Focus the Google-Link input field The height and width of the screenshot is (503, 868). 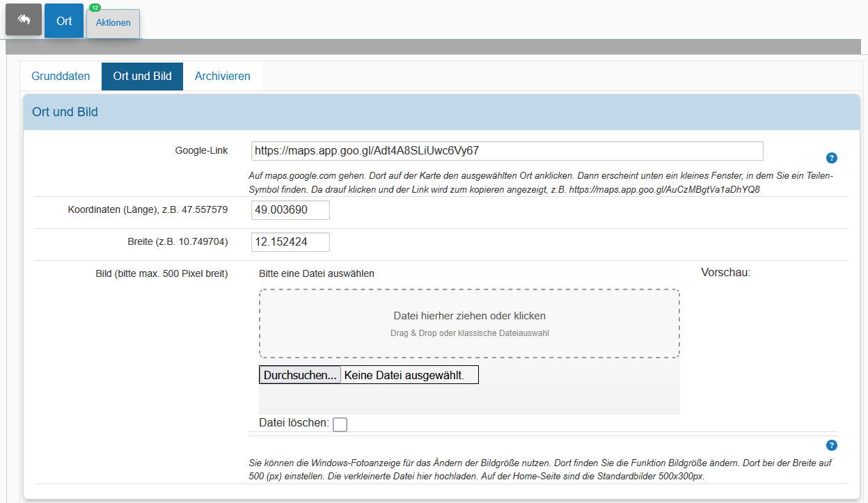click(507, 151)
